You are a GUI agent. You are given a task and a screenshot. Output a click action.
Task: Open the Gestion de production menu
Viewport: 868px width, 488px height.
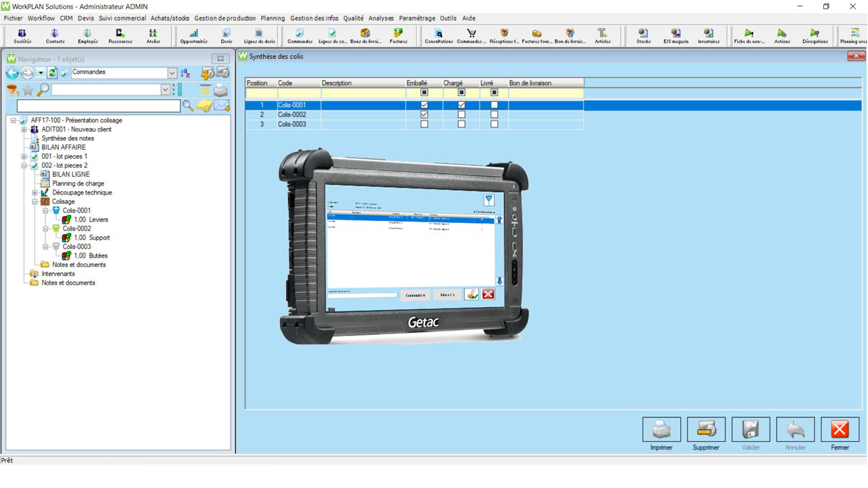pyautogui.click(x=225, y=18)
